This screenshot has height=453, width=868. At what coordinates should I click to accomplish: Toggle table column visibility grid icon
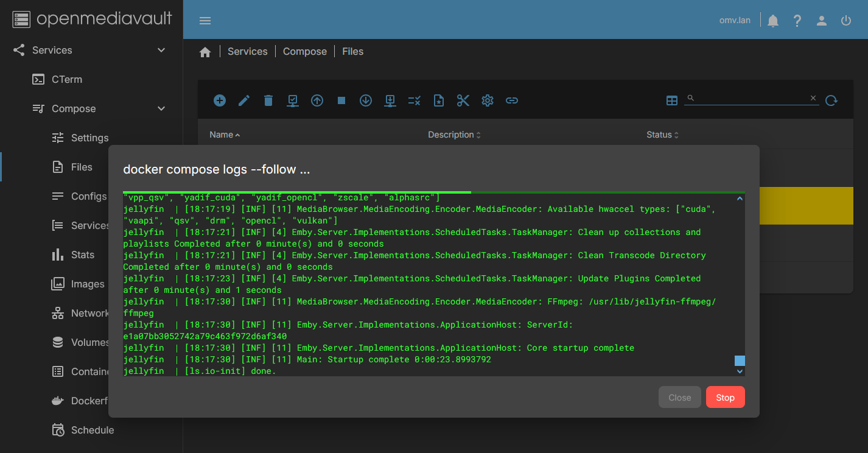(672, 100)
